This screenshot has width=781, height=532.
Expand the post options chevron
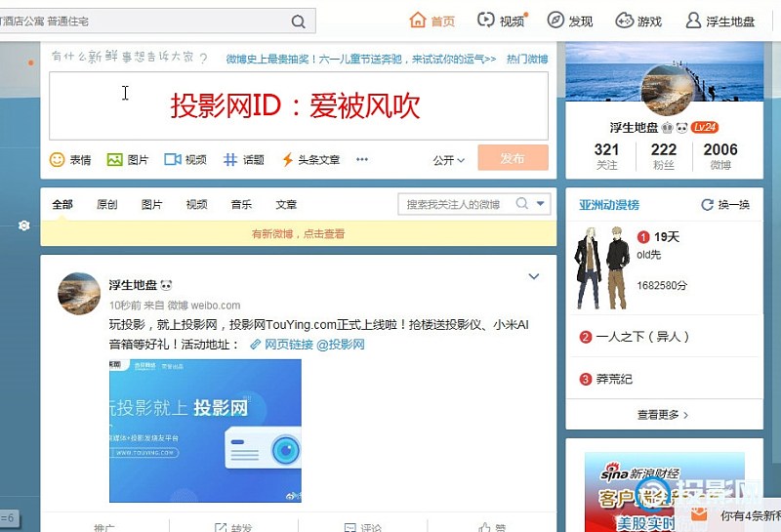coord(533,276)
